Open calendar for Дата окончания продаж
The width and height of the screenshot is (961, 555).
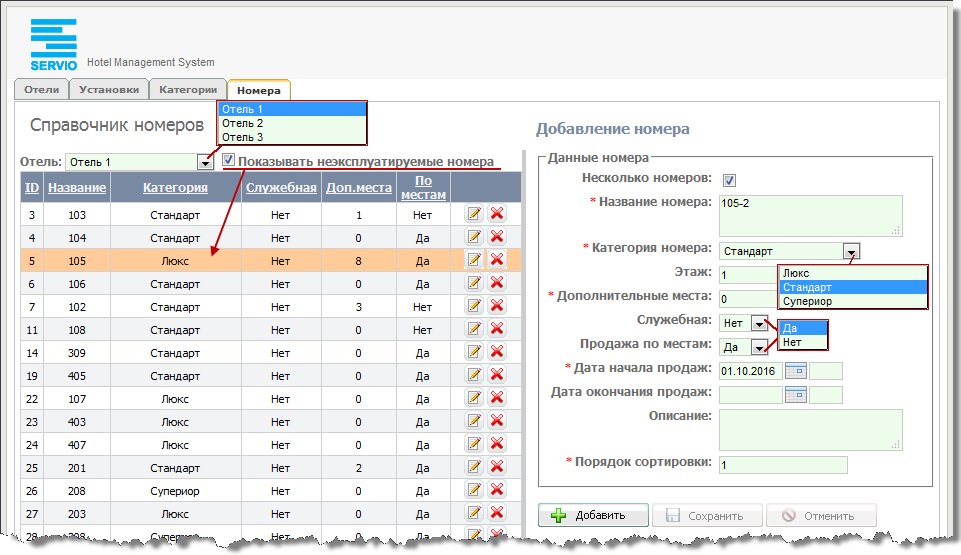point(796,394)
